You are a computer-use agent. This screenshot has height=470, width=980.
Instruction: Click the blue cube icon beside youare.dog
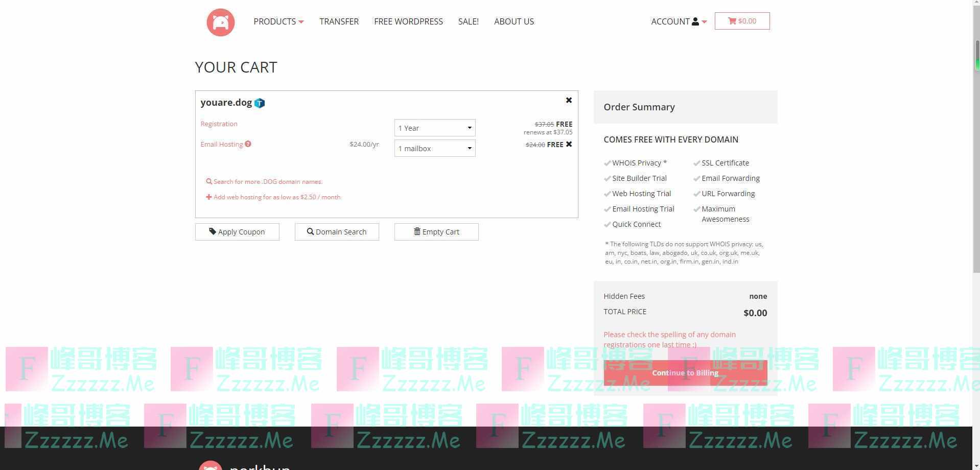(260, 103)
